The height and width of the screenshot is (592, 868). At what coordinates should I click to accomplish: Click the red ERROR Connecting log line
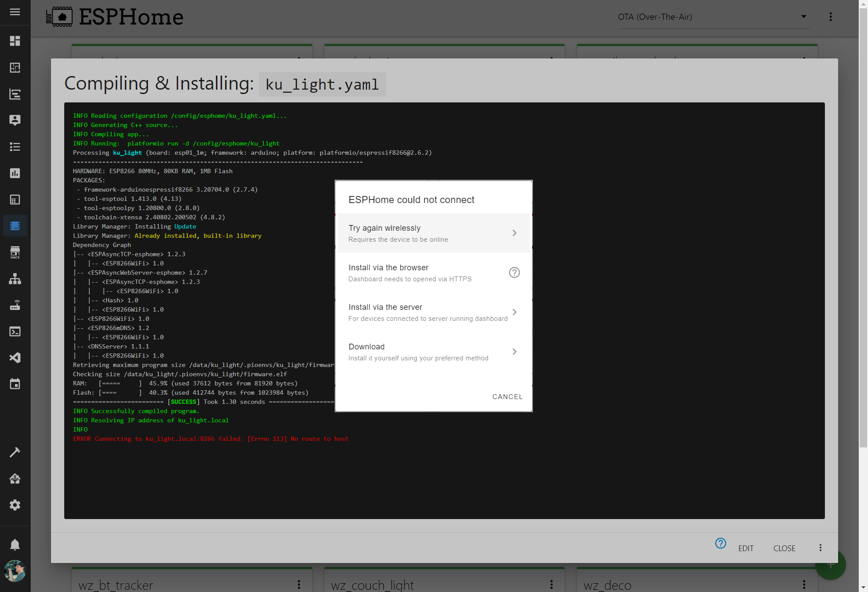click(x=211, y=439)
